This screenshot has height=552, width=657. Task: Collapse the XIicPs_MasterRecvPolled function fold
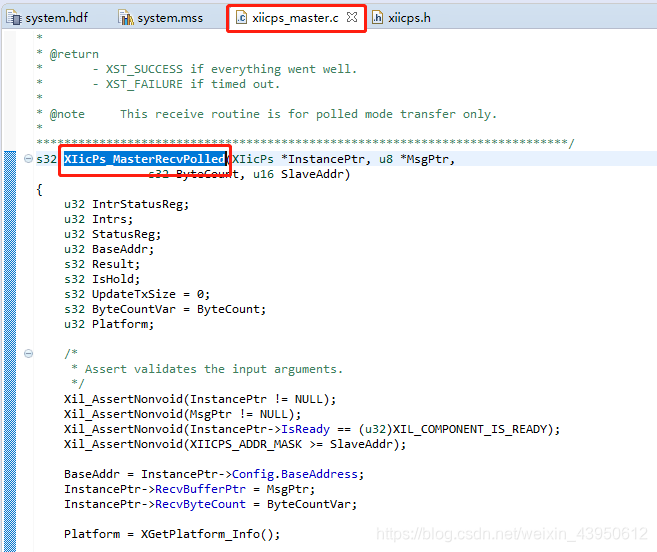tap(28, 159)
